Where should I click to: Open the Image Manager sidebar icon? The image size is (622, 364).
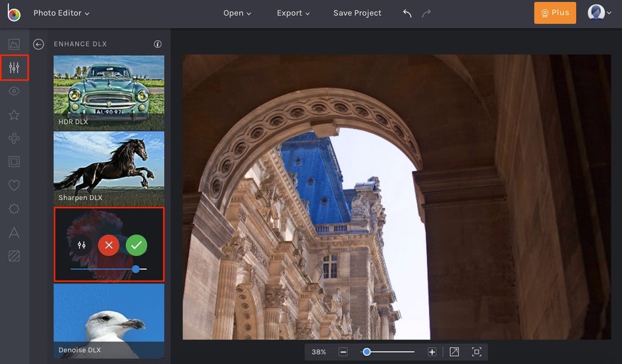tap(14, 44)
